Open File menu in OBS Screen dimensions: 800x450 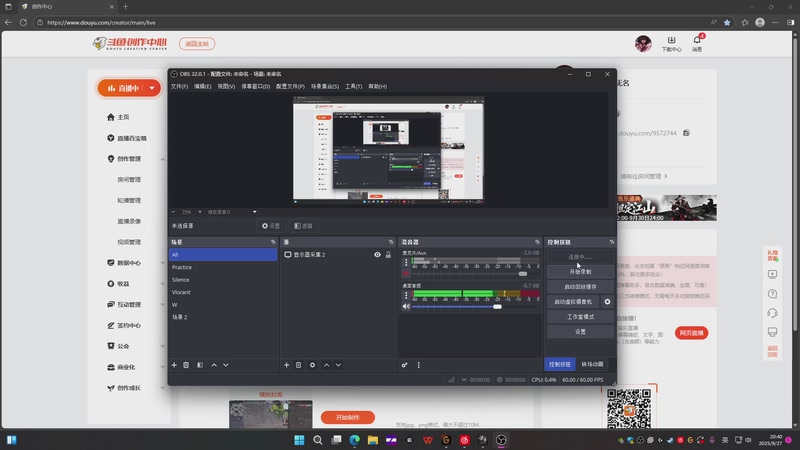point(179,86)
